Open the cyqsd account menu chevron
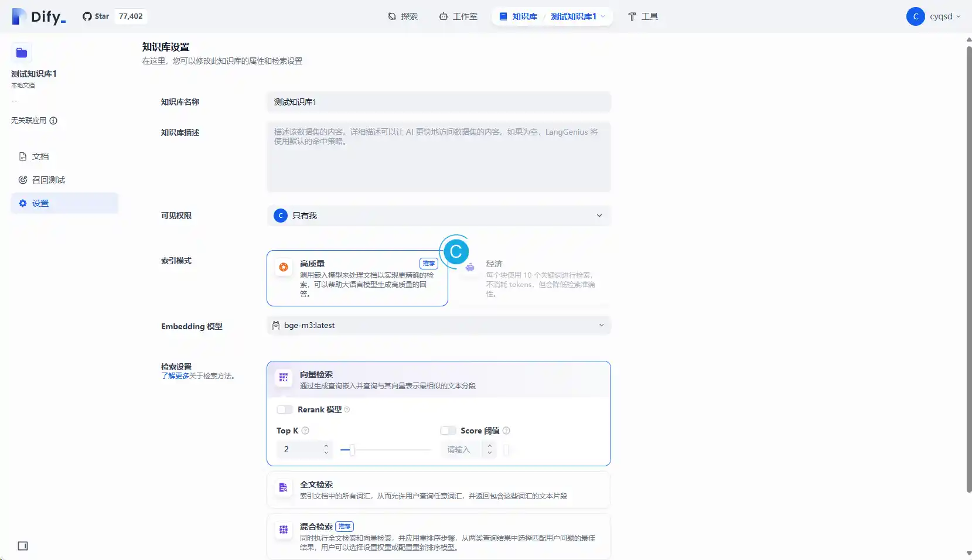The height and width of the screenshot is (560, 972). coord(959,16)
